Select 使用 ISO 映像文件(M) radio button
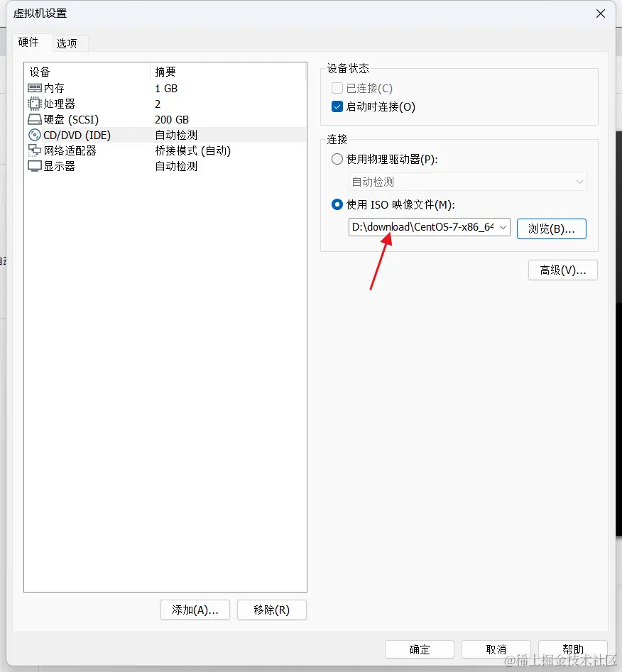This screenshot has height=672, width=622. point(337,205)
